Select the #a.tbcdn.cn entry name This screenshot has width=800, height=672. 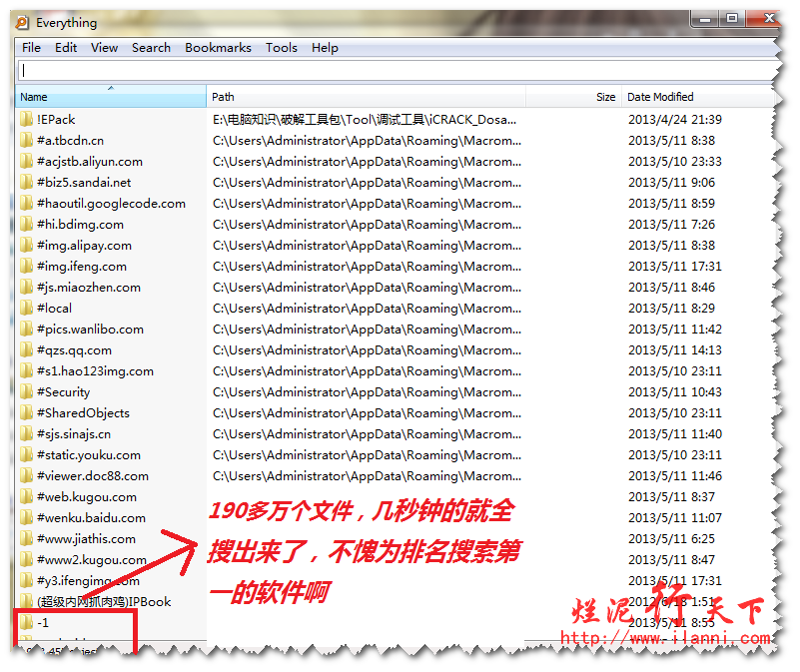tap(70, 141)
